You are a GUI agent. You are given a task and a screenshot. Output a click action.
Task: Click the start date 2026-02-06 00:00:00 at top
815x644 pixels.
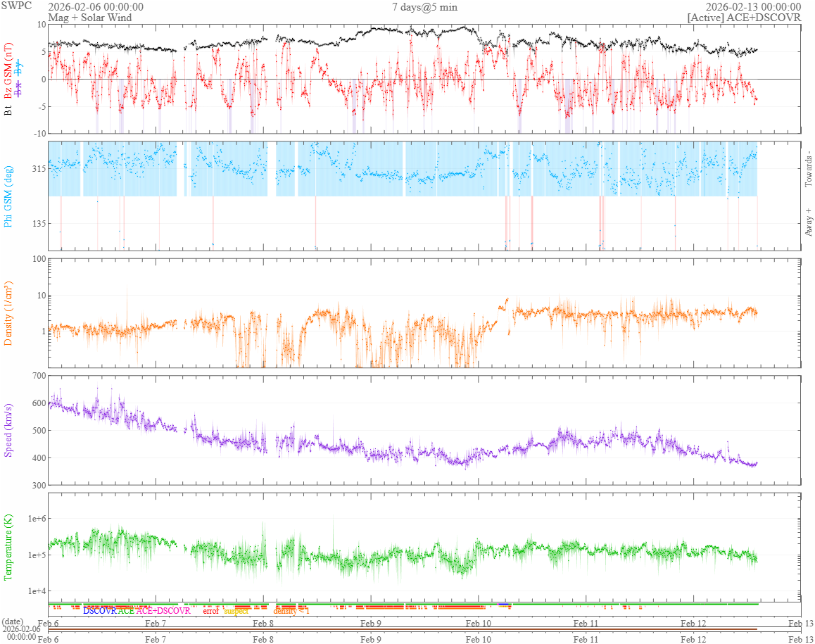point(96,7)
